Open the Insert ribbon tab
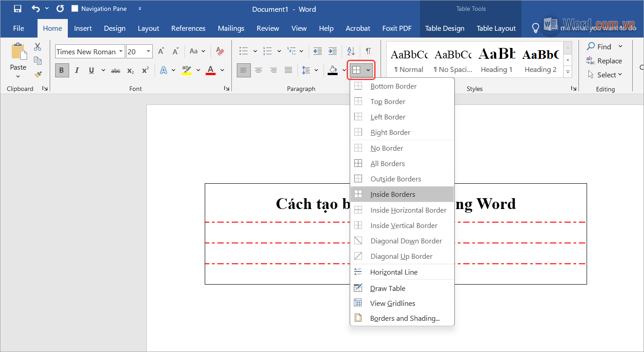This screenshot has width=644, height=352. (x=83, y=28)
